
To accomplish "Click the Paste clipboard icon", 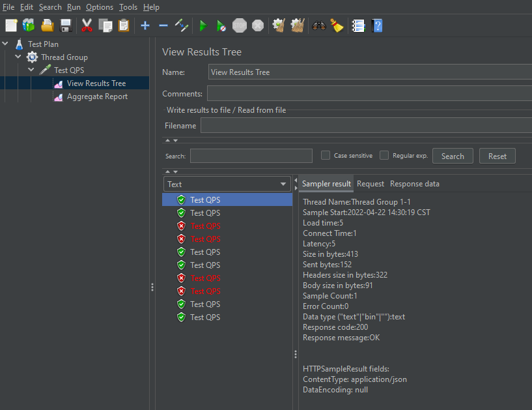I will (x=124, y=25).
